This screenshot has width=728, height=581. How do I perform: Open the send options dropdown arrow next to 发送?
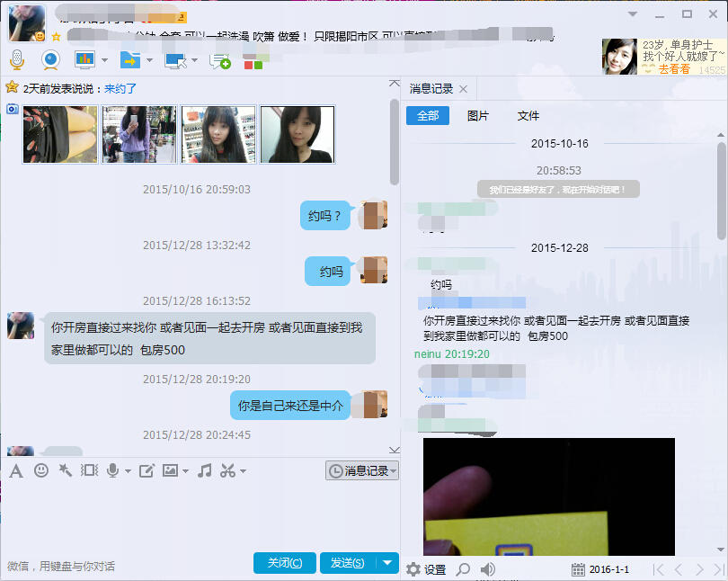click(387, 563)
